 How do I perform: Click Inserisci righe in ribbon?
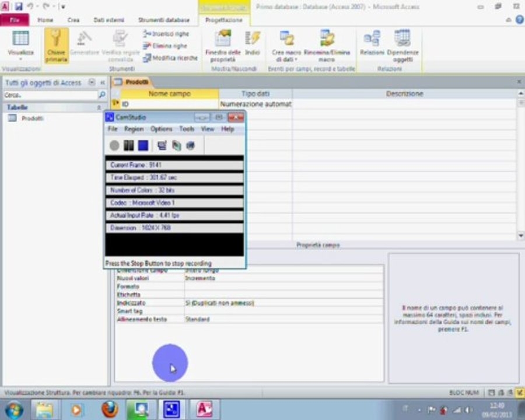point(166,34)
